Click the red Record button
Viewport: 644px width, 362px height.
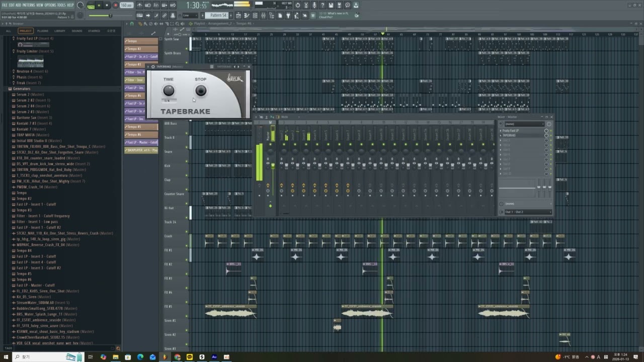[115, 5]
